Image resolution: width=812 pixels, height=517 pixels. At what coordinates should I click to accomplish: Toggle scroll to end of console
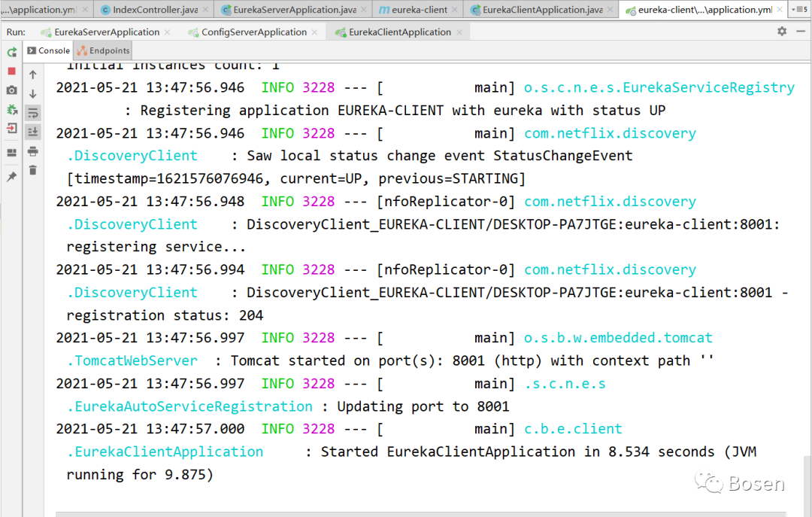32,132
